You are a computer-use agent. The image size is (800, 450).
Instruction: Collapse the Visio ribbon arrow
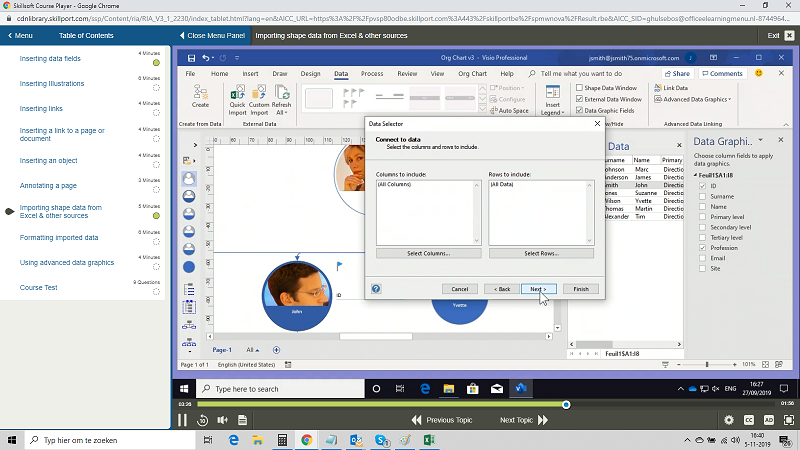tap(786, 124)
